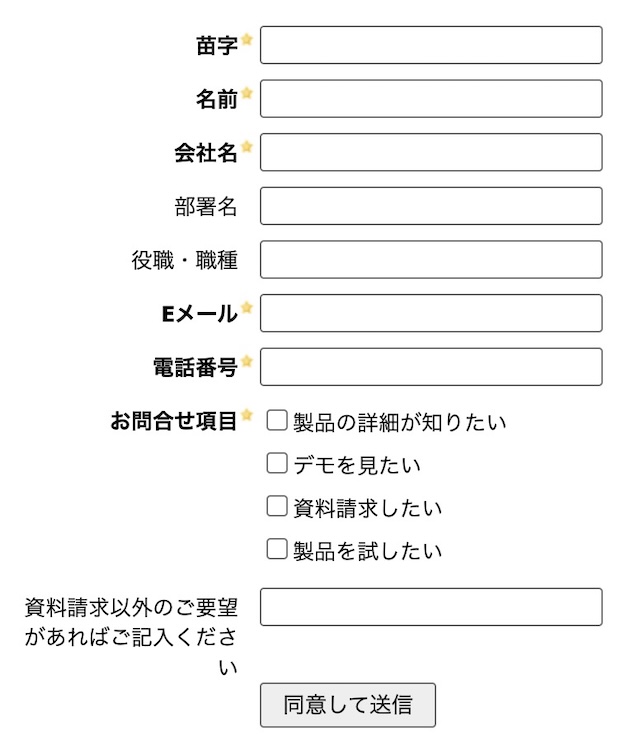Click the required star by Eメール
The image size is (640, 741).
(x=247, y=308)
